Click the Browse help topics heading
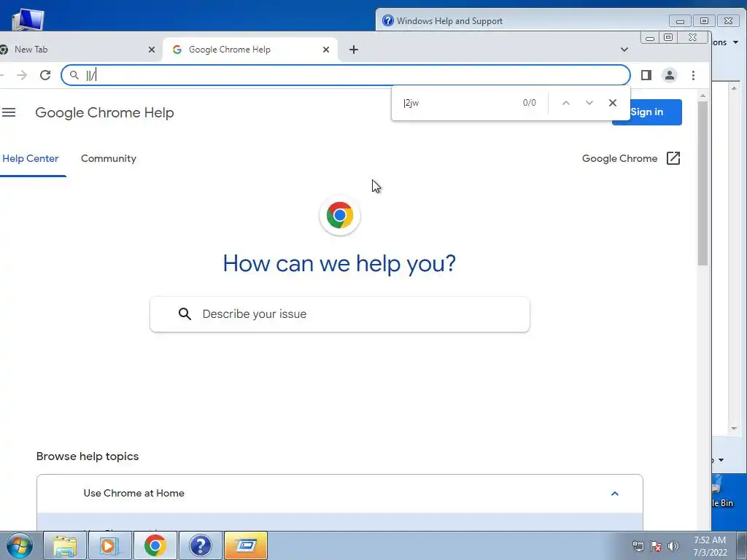This screenshot has width=747, height=560. (88, 456)
